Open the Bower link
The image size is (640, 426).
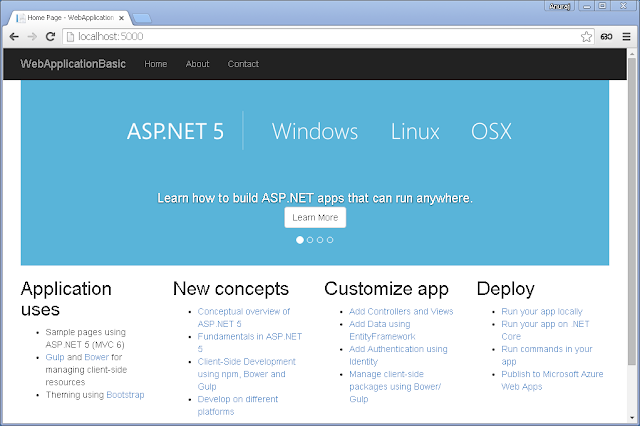(x=97, y=357)
